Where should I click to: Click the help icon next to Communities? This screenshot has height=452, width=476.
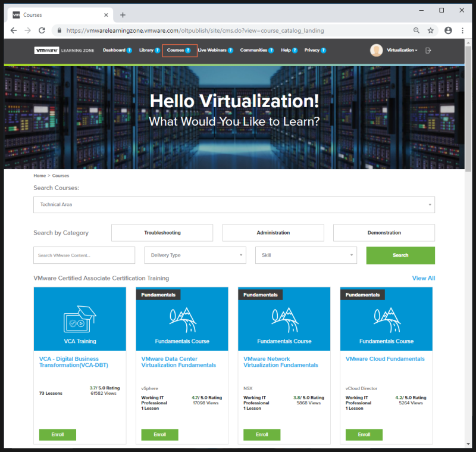coord(271,50)
